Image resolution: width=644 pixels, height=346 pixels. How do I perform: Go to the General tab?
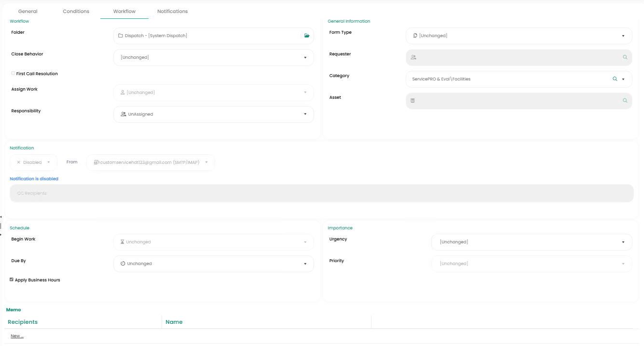[x=27, y=11]
